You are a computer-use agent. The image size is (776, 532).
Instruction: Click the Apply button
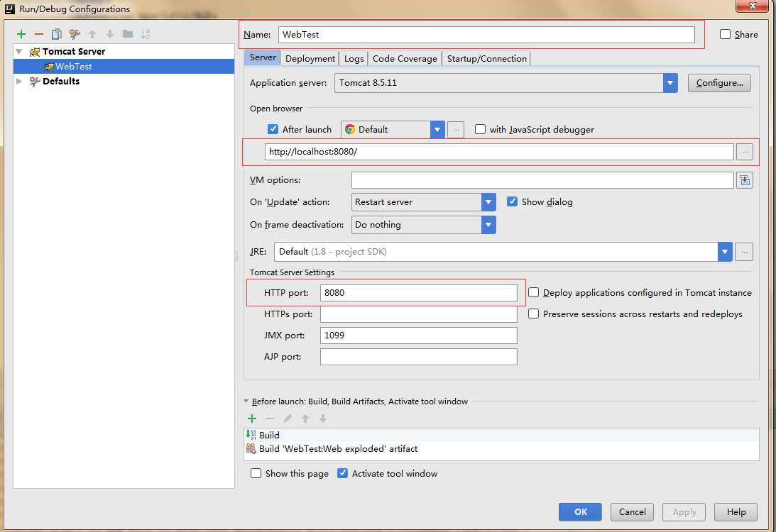pyautogui.click(x=684, y=511)
